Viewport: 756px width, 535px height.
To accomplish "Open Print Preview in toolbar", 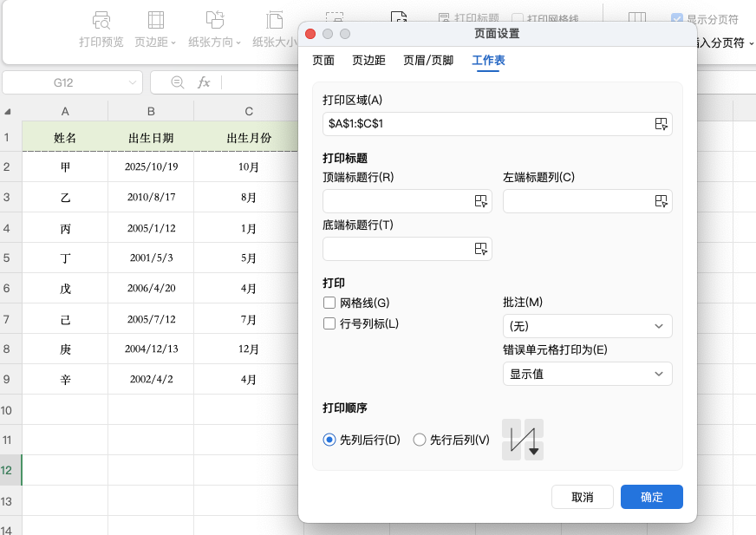I will (x=101, y=29).
